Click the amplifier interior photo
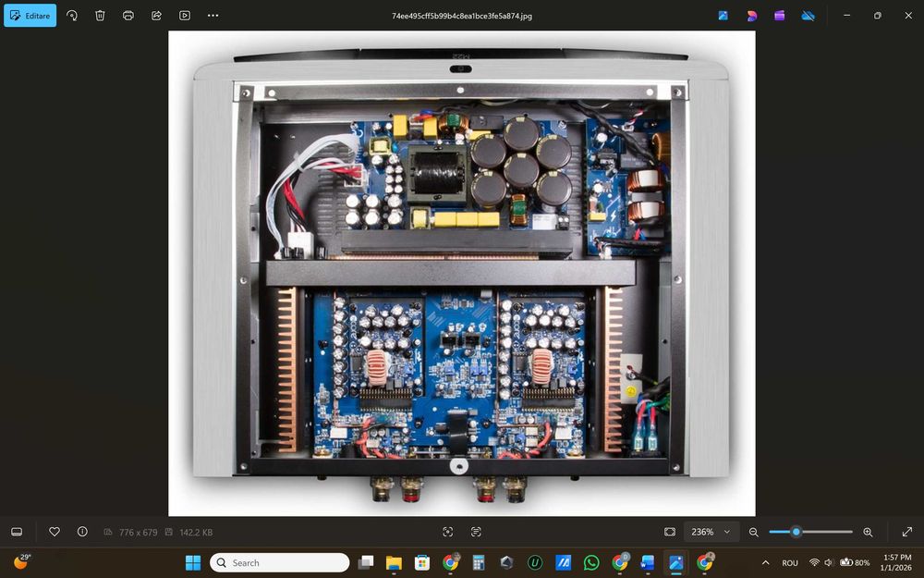Screen dimensions: 924x578 461,273
